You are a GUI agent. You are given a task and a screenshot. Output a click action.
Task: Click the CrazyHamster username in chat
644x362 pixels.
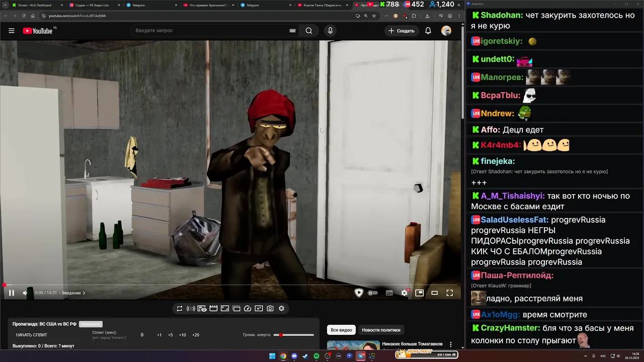click(510, 328)
